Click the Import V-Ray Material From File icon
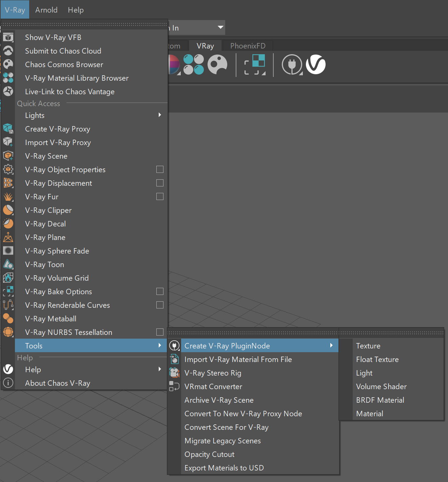 click(x=174, y=359)
